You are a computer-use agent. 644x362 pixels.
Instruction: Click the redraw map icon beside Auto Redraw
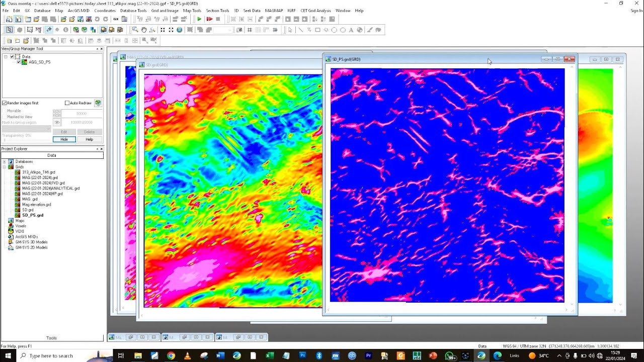tap(98, 103)
